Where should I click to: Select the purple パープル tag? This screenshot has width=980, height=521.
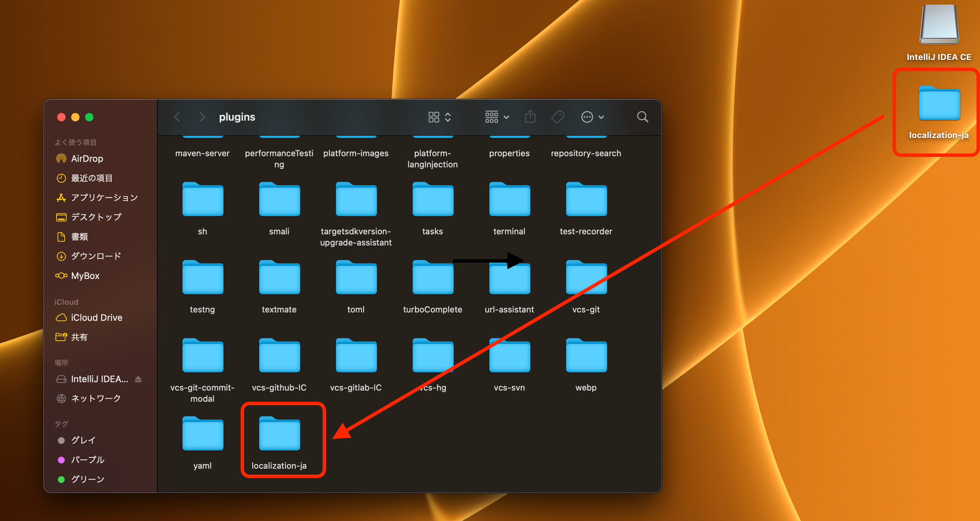click(x=87, y=459)
